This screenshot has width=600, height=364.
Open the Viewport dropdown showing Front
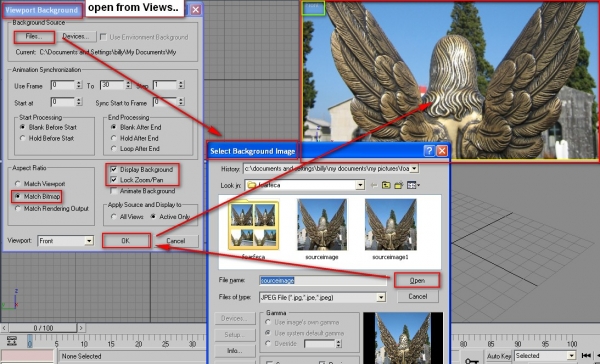pos(89,241)
